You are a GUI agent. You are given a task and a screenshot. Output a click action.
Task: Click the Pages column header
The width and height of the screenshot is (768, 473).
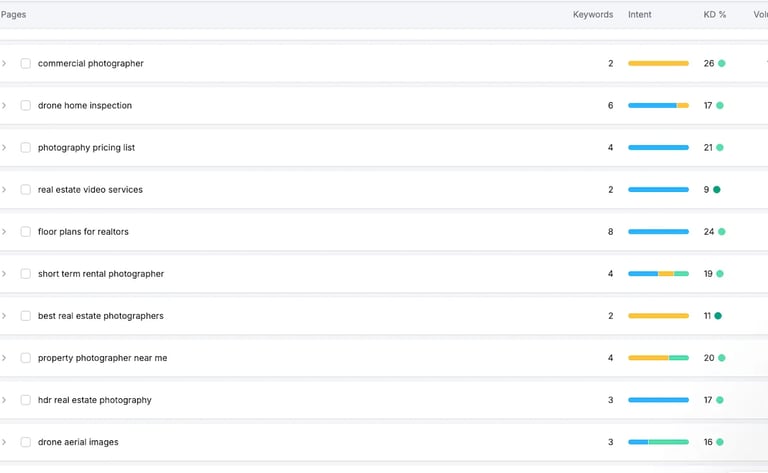click(x=13, y=15)
